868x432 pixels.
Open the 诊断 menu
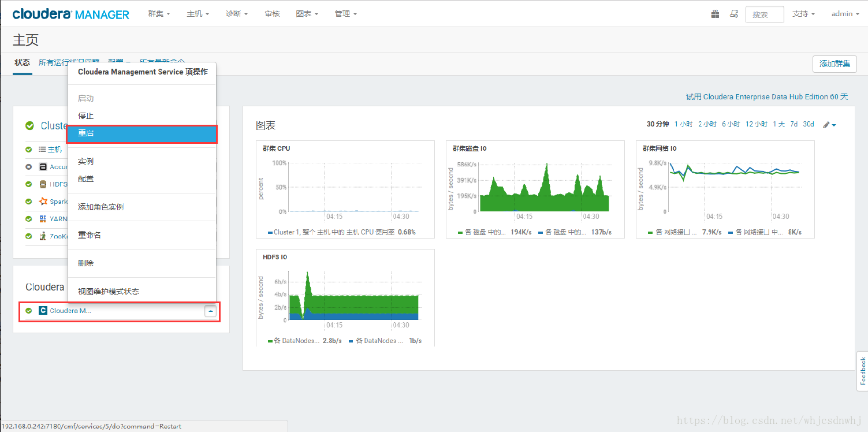click(x=237, y=14)
